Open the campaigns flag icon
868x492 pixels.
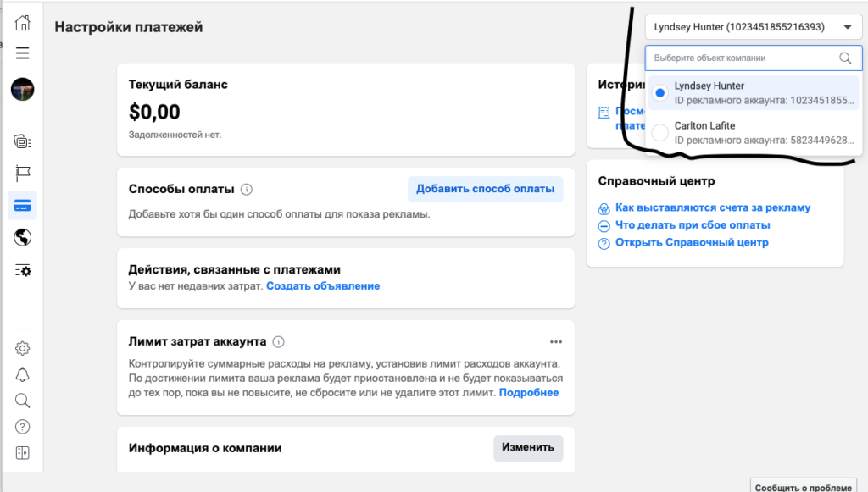22,174
